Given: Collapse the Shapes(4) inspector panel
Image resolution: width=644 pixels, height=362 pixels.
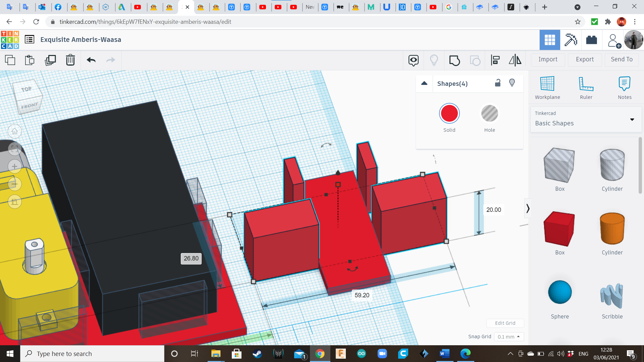Looking at the screenshot, I should [424, 83].
